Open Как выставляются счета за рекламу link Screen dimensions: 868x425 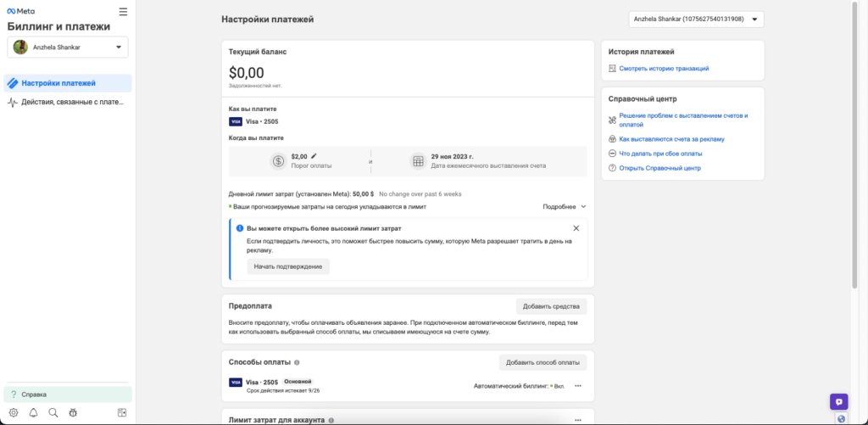[x=671, y=139]
